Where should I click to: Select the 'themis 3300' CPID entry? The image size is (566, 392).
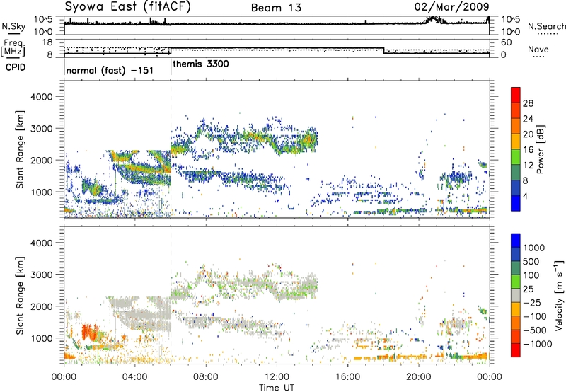[201, 64]
